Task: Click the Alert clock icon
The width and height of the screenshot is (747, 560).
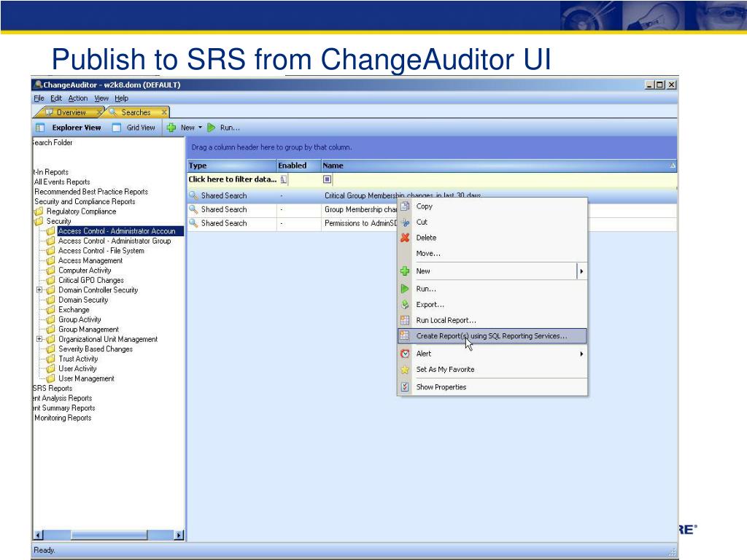Action: pyautogui.click(x=405, y=354)
